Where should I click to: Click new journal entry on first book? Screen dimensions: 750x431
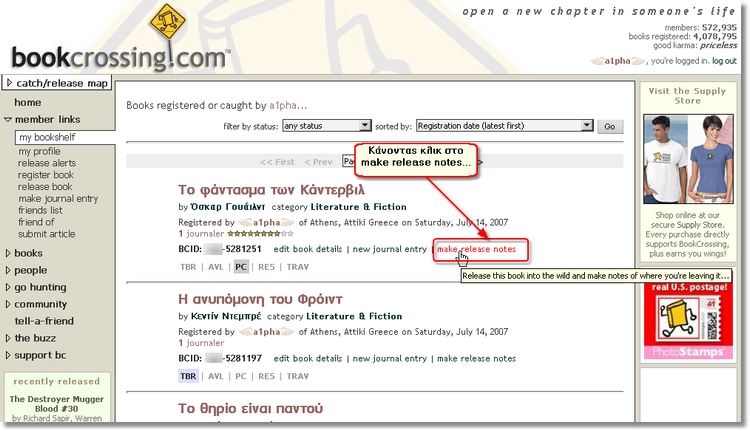[389, 248]
